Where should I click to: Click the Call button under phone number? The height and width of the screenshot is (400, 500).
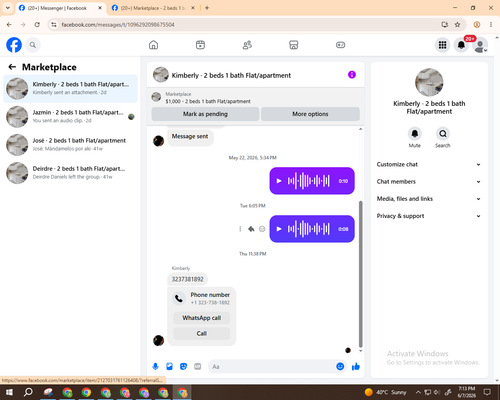coord(202,333)
